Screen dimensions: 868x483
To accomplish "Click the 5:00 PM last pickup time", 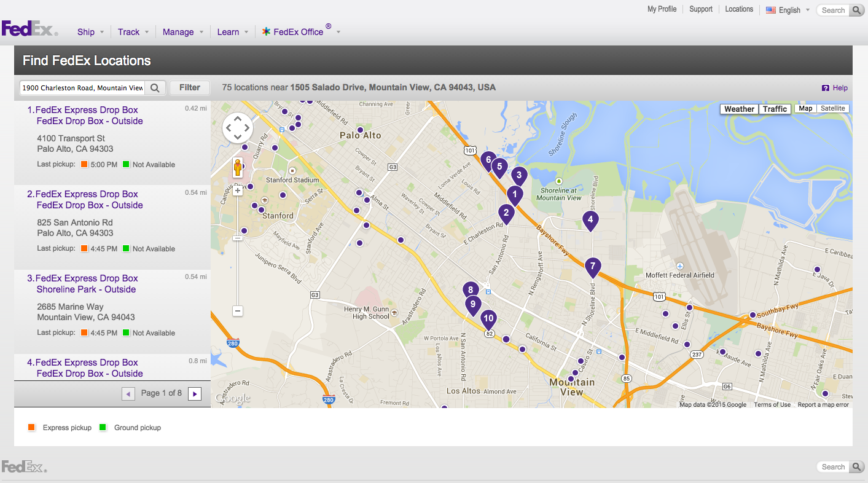I will tap(104, 165).
